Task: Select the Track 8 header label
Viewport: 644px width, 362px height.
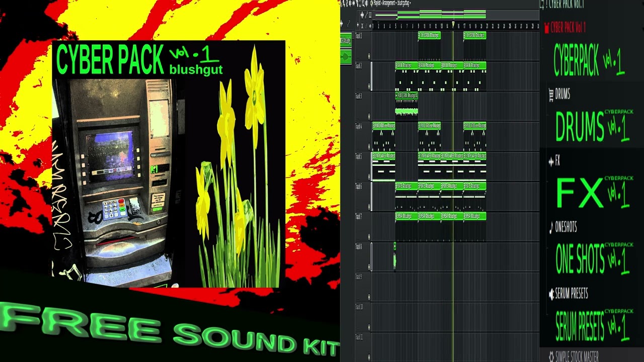Action: [359, 247]
